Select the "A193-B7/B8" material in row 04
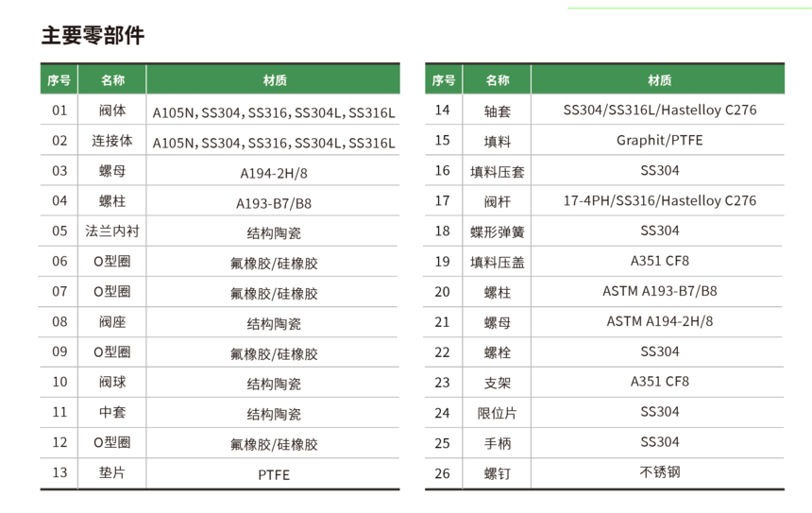 point(274,202)
